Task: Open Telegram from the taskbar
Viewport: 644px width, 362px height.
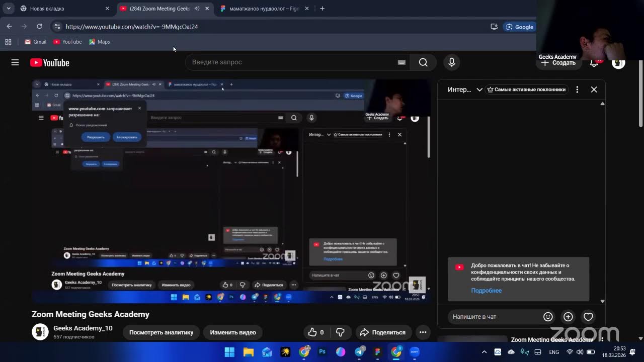Action: [359, 352]
